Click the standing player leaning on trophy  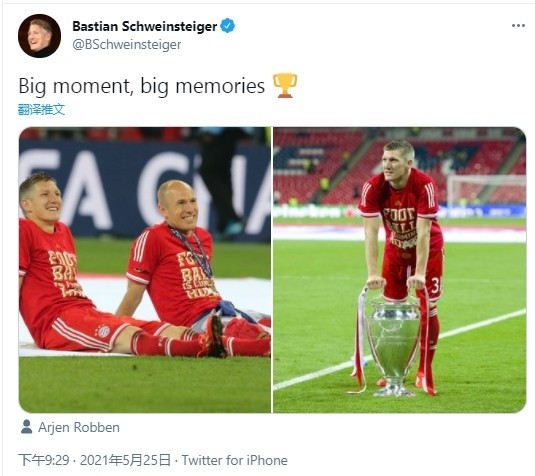click(403, 239)
